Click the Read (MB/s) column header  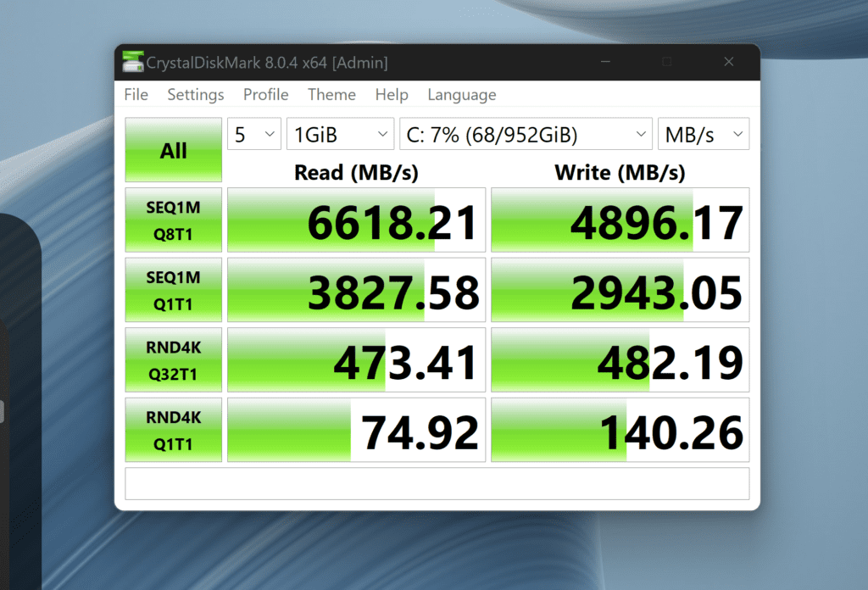point(356,173)
